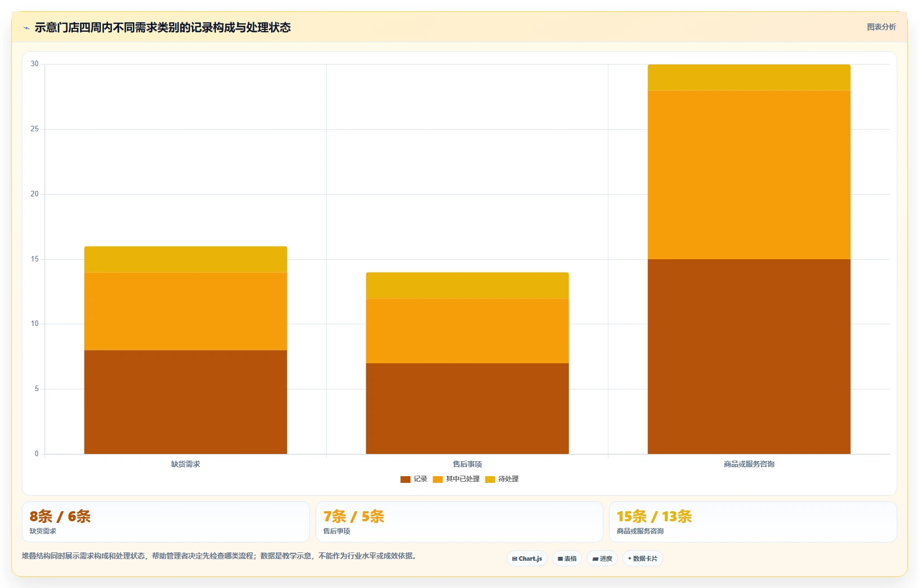Click the 进度 tag
Viewport: 919px width, 588px height.
click(602, 559)
